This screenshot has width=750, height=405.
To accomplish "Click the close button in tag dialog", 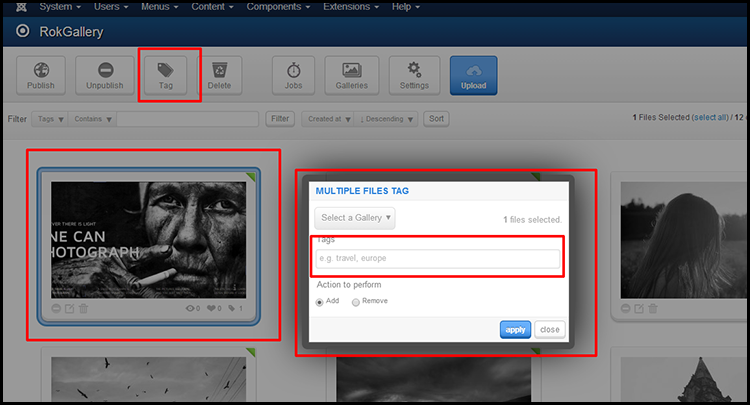I will 550,329.
